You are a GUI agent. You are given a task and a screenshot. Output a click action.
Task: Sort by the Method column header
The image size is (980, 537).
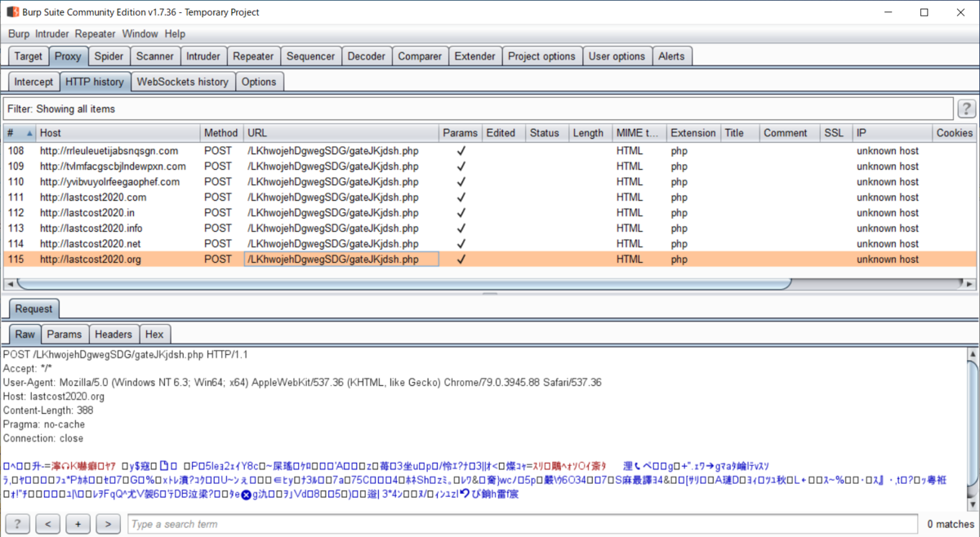(221, 133)
